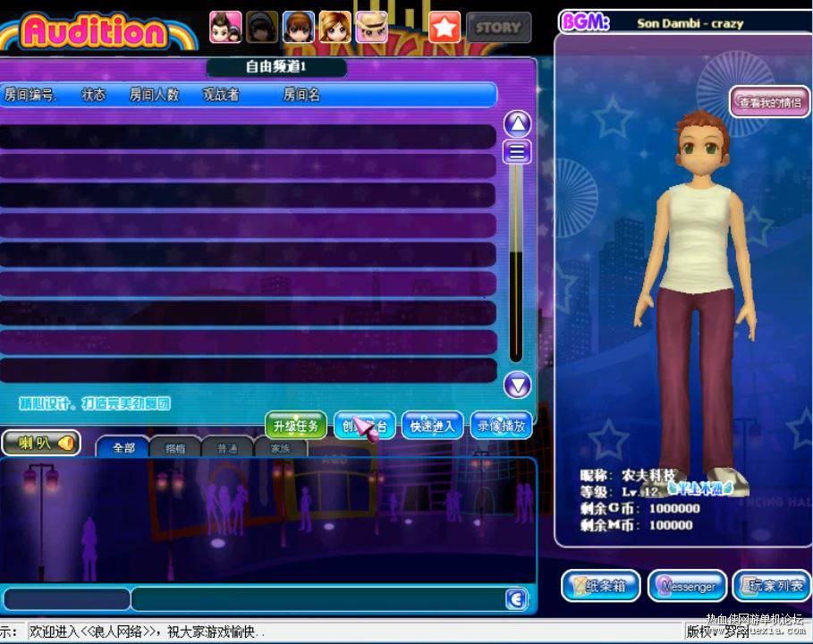Screen dimensions: 813x644
Task: Click the couple avatars icon in top bar
Action: click(225, 27)
